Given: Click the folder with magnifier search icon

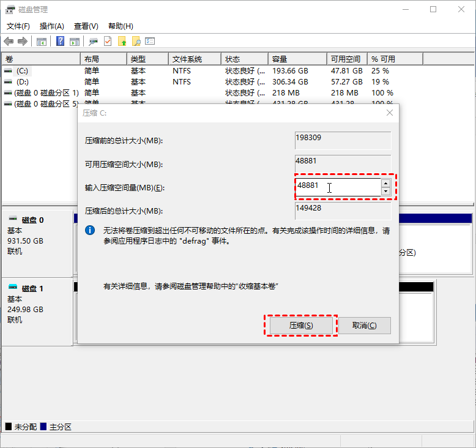Looking at the screenshot, I should (x=136, y=41).
